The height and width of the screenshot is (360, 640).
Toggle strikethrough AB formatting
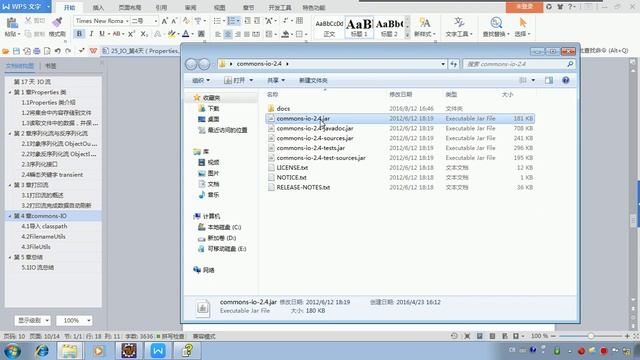117,34
